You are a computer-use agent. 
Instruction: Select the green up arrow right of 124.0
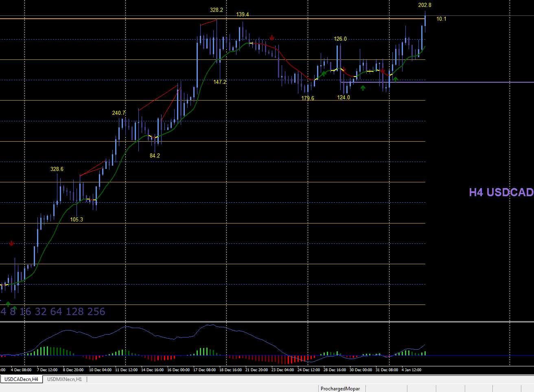[363, 88]
